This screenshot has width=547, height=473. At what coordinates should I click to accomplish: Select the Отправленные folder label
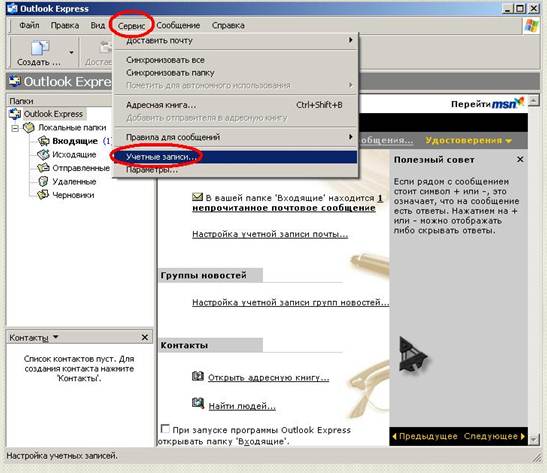[x=81, y=168]
